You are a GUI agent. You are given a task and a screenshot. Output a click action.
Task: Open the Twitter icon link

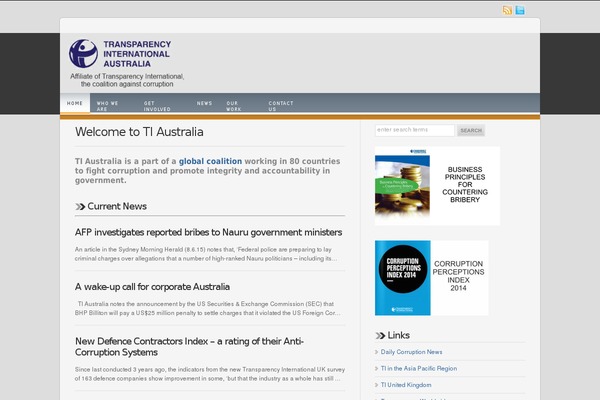(520, 10)
